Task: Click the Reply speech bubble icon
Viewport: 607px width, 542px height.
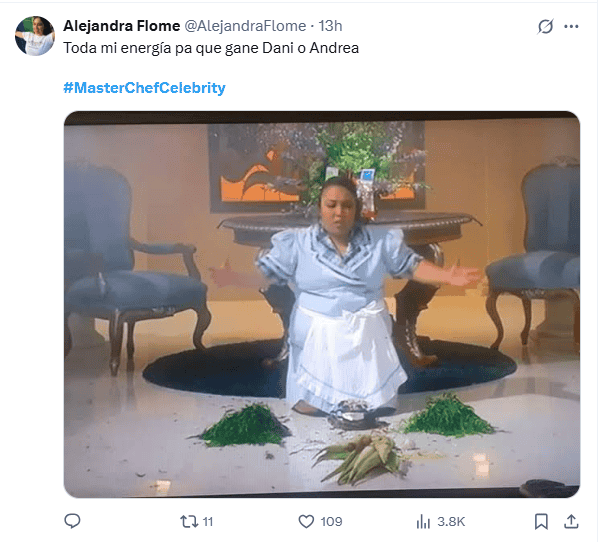Action: (72, 521)
